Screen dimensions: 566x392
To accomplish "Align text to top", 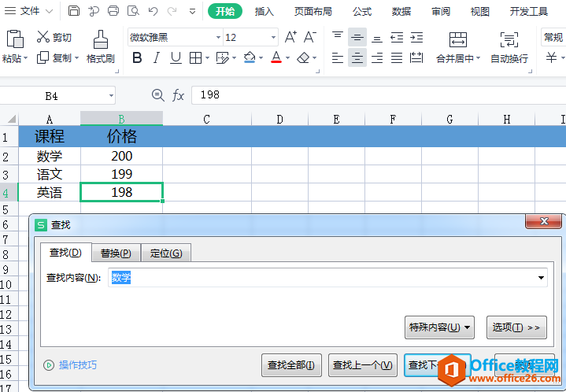I will (338, 37).
